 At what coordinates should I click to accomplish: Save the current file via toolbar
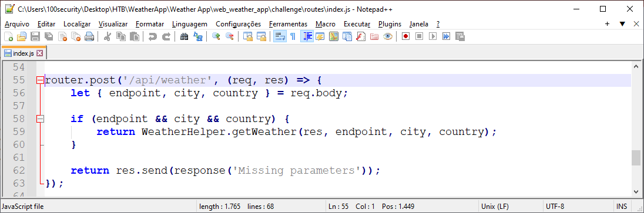pos(35,36)
